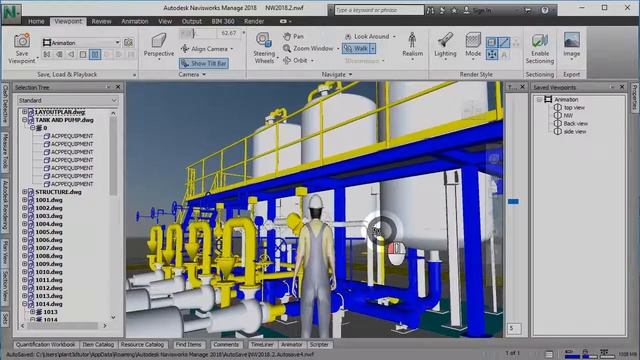Activate the Zoom Window tool
Viewport: 640px width, 360px height.
point(309,48)
